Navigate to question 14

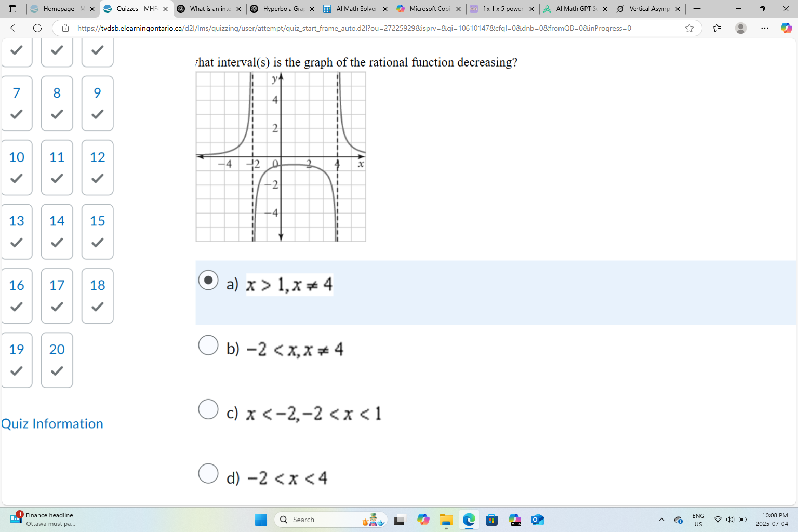click(57, 232)
